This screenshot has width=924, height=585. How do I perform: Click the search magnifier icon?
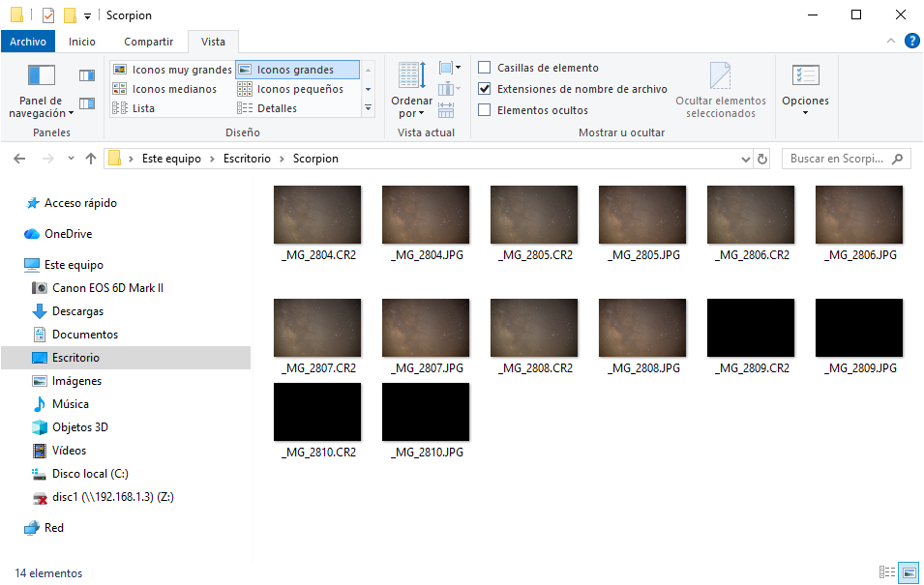click(x=897, y=159)
